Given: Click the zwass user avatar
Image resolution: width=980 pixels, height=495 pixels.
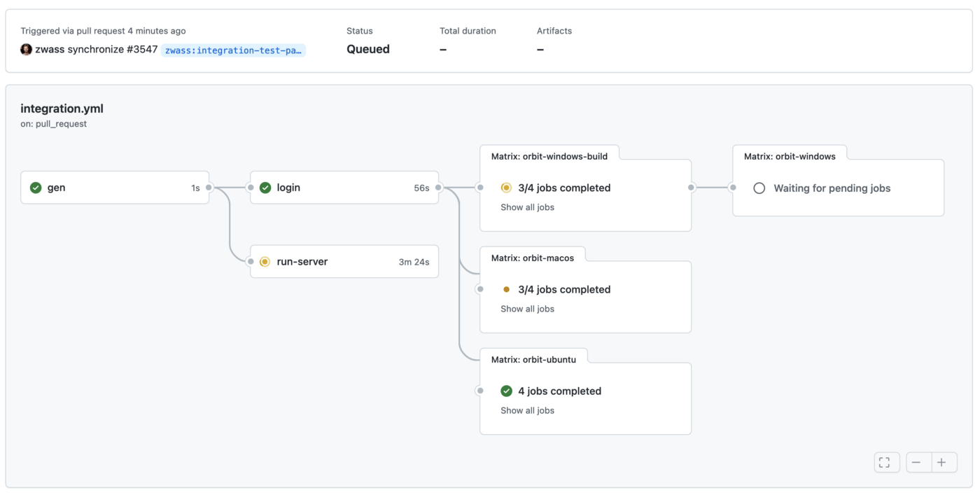Looking at the screenshot, I should click(26, 50).
